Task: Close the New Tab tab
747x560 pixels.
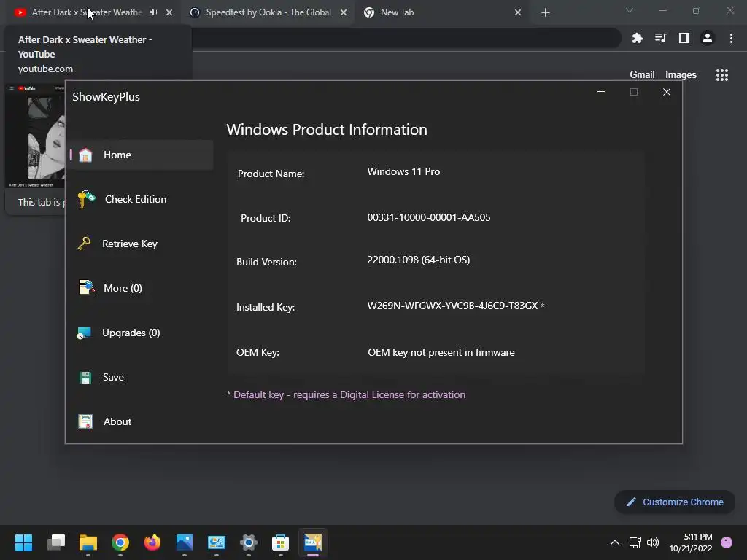Action: tap(518, 12)
